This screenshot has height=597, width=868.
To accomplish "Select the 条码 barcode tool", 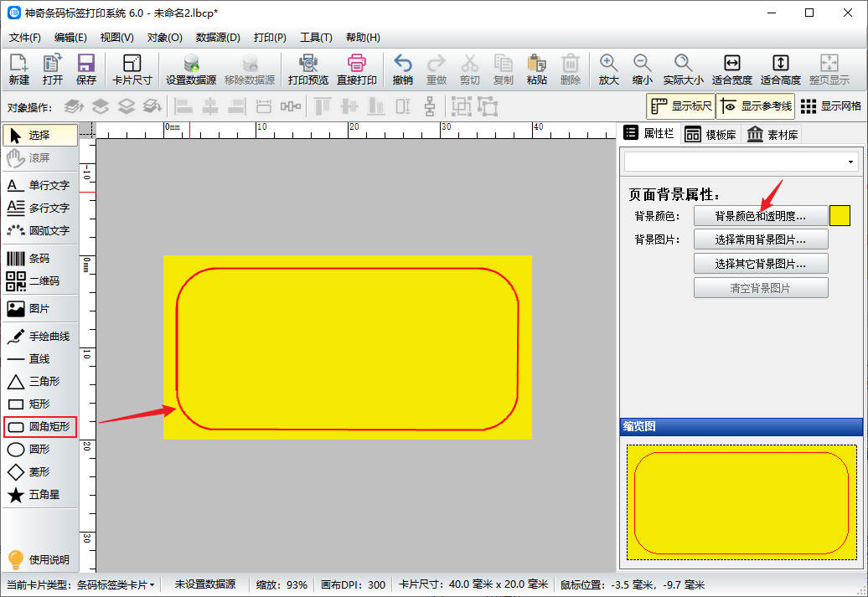I will pos(39,258).
